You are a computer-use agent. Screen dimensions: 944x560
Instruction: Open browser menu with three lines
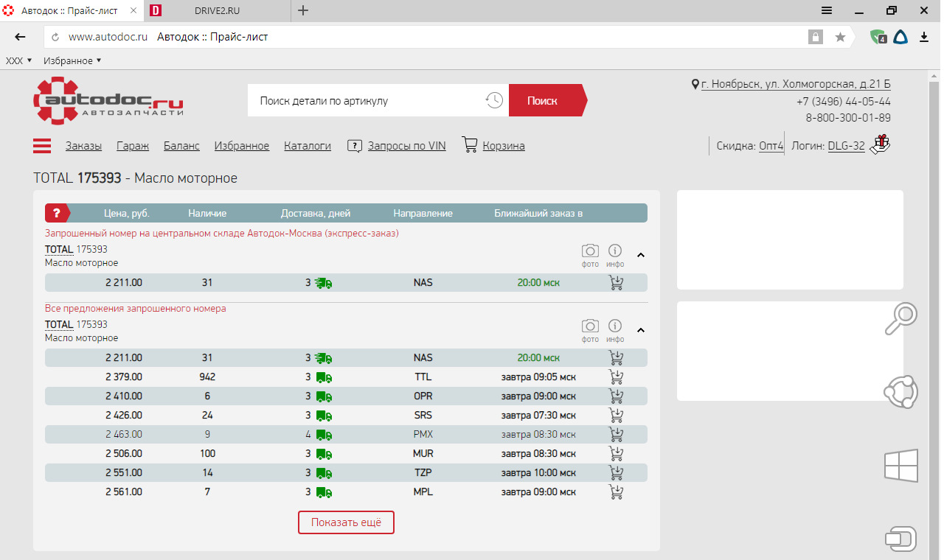[827, 10]
